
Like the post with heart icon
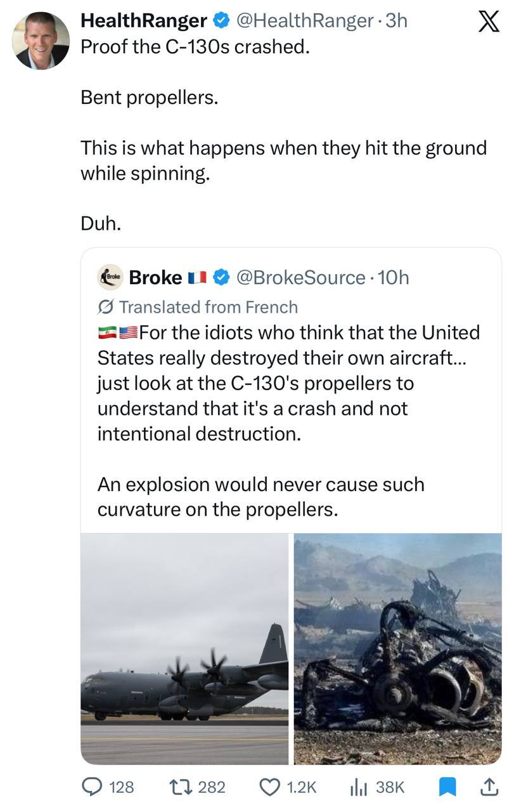270,787
